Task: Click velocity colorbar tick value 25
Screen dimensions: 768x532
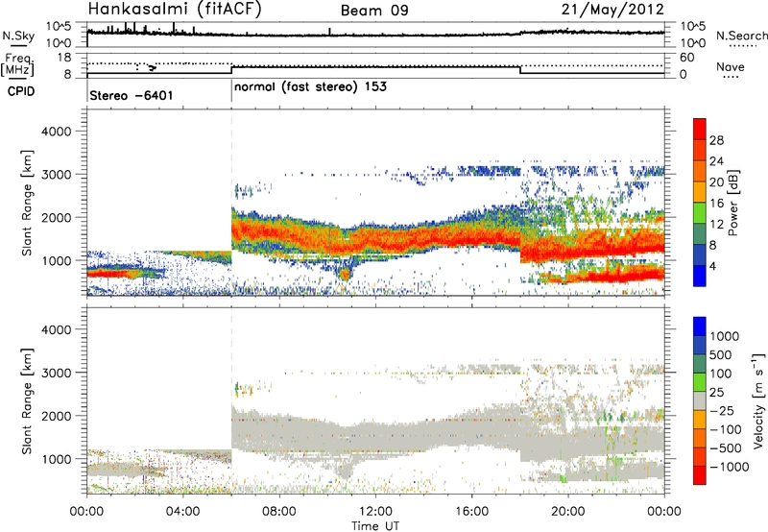Action: coord(717,392)
